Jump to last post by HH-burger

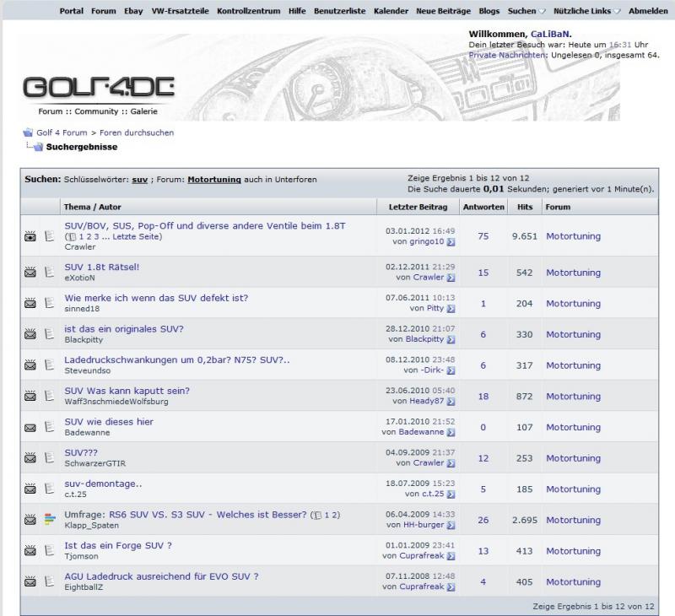(x=451, y=525)
